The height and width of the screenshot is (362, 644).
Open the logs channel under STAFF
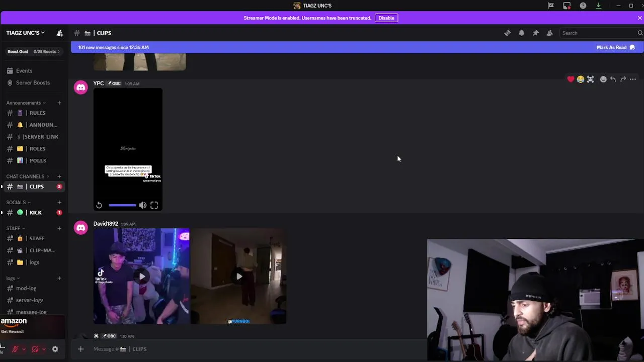pyautogui.click(x=34, y=262)
